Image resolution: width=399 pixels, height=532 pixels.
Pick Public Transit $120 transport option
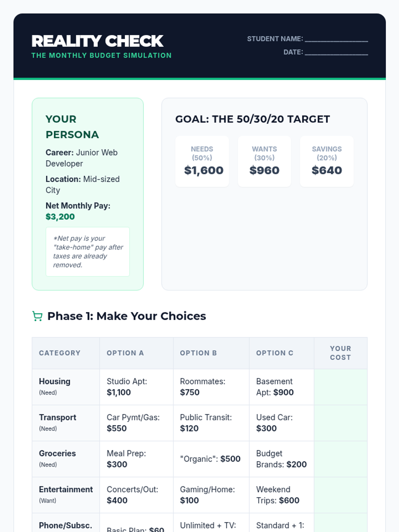211,423
